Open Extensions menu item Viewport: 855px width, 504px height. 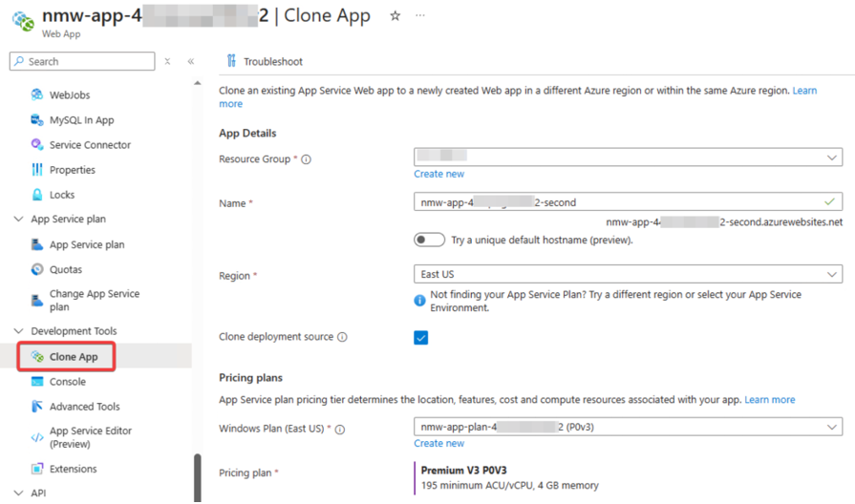[x=73, y=469]
